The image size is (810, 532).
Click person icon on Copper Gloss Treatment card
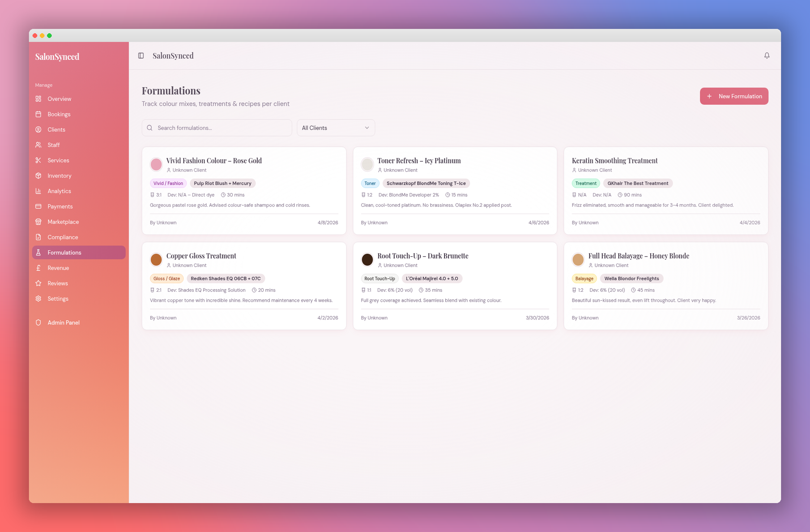tap(169, 265)
